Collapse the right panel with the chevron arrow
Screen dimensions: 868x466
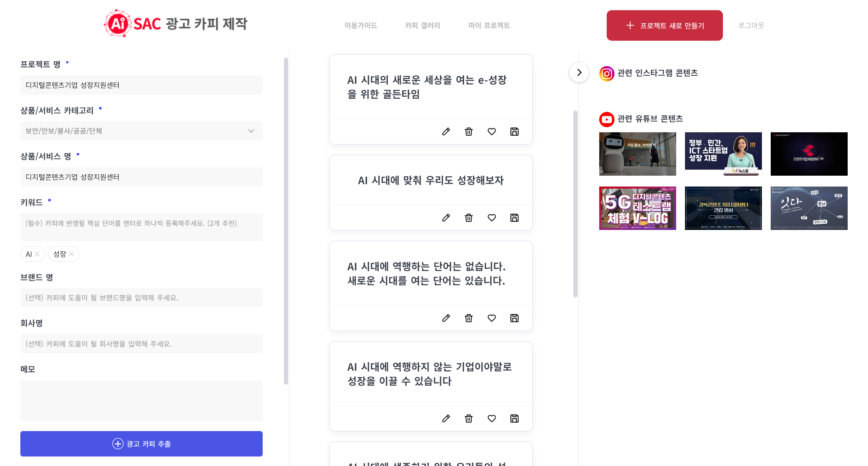pos(579,73)
